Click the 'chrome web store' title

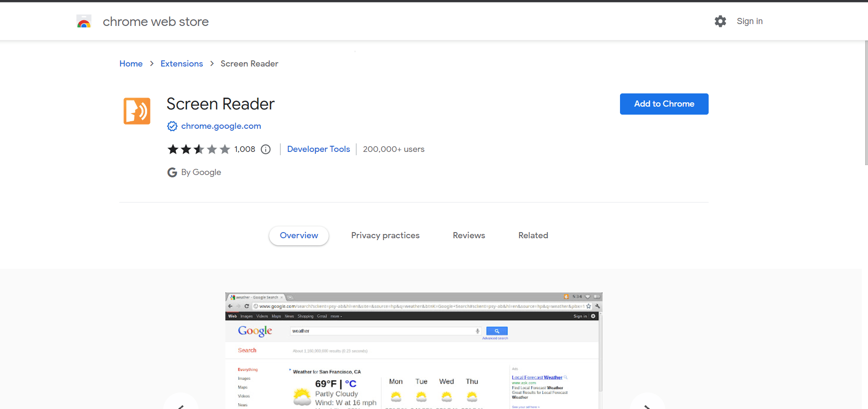(x=156, y=22)
